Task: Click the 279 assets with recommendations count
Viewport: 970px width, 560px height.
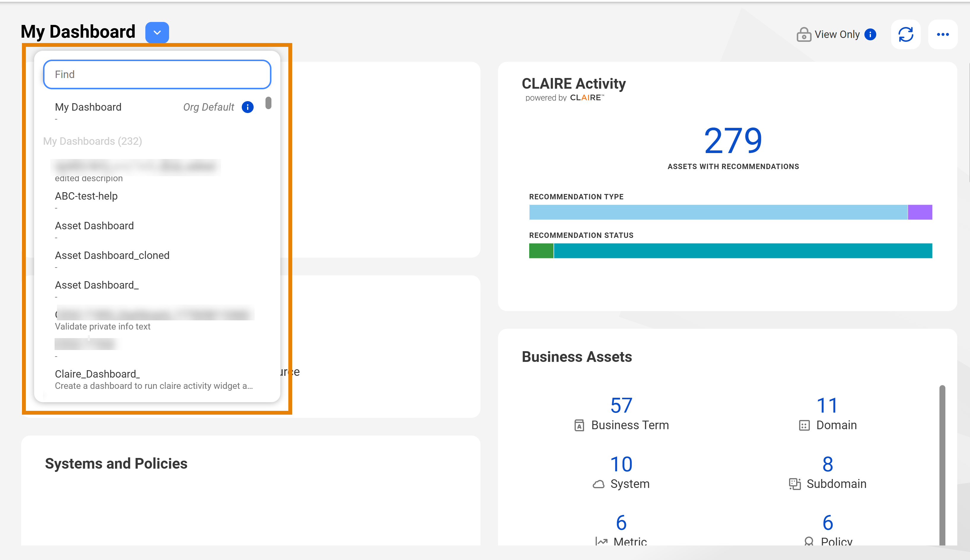Action: (x=733, y=141)
